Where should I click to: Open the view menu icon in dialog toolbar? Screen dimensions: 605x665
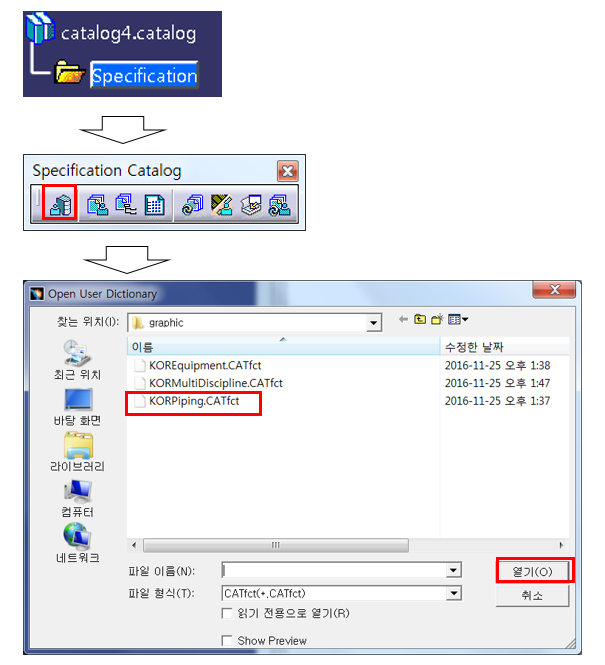click(x=458, y=319)
